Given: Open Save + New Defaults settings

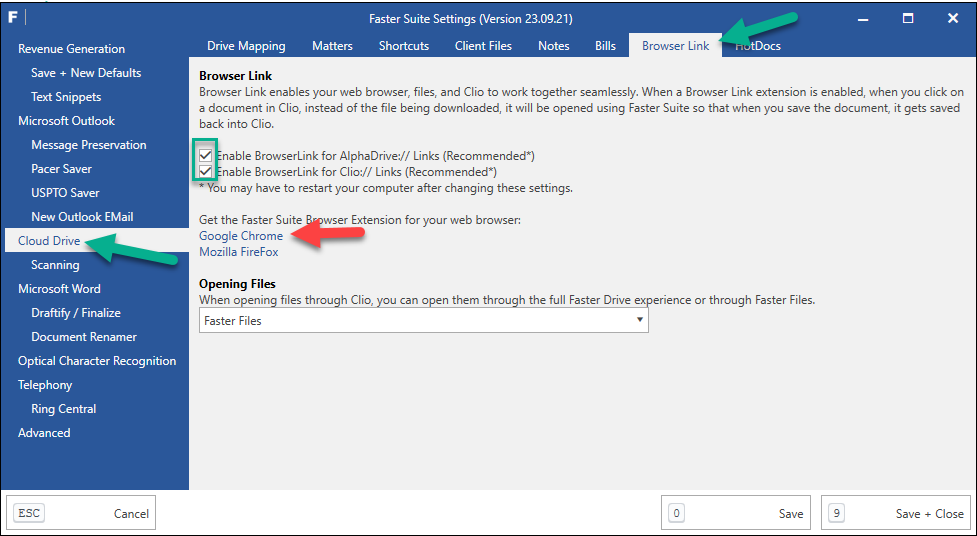Looking at the screenshot, I should (86, 73).
